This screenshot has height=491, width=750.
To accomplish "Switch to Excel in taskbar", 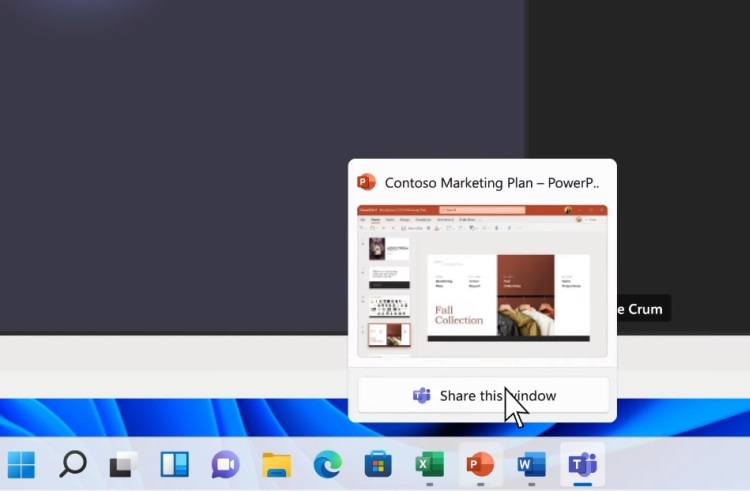I will [429, 465].
